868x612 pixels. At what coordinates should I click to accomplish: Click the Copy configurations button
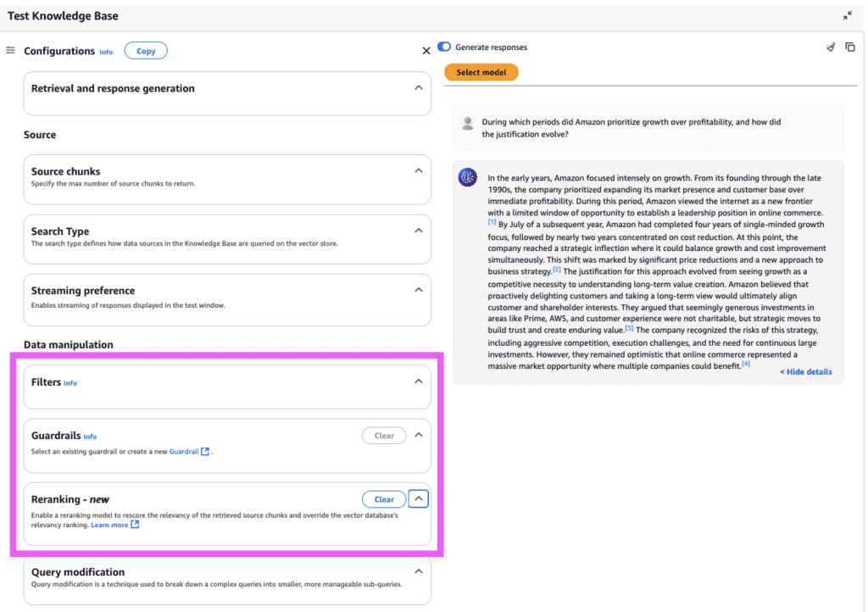(x=146, y=51)
